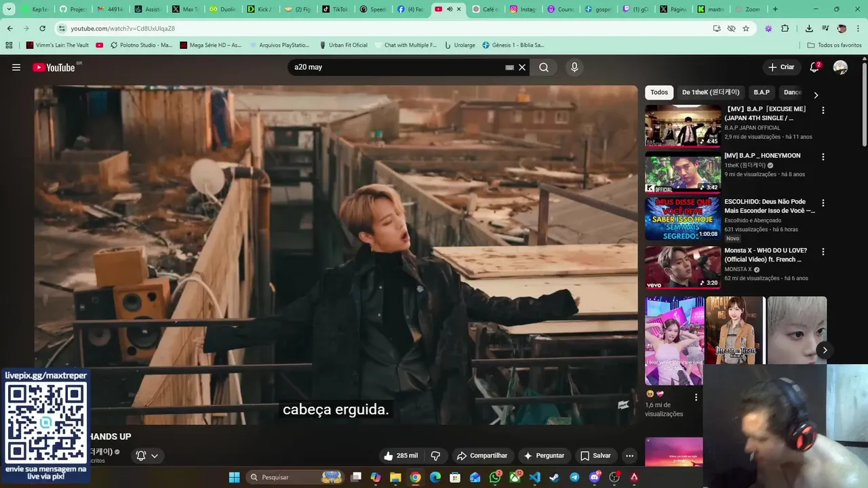This screenshot has height=488, width=868.
Task: Run search with the magnifier button
Action: 544,67
